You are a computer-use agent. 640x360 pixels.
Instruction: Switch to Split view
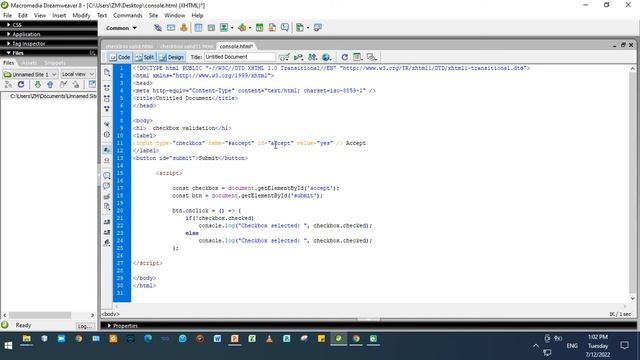144,57
